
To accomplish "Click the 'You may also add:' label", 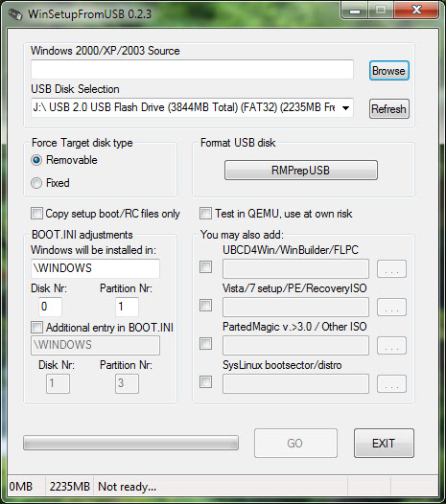I will click(x=242, y=235).
